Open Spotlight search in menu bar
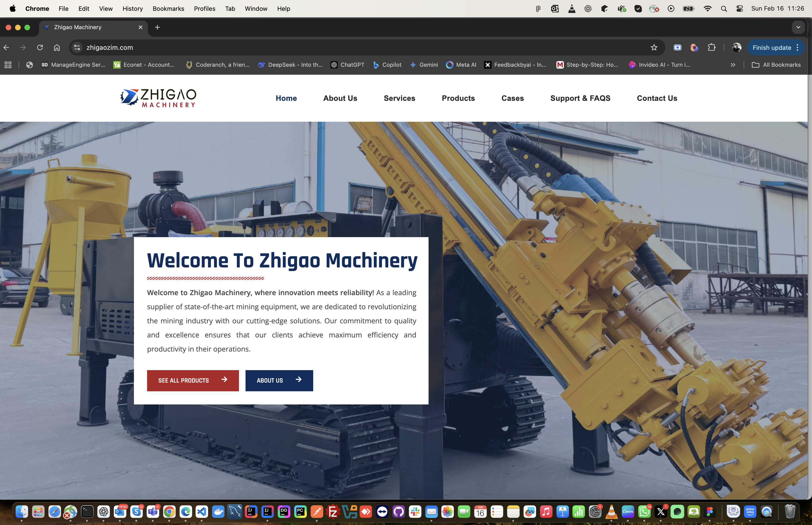 (724, 9)
